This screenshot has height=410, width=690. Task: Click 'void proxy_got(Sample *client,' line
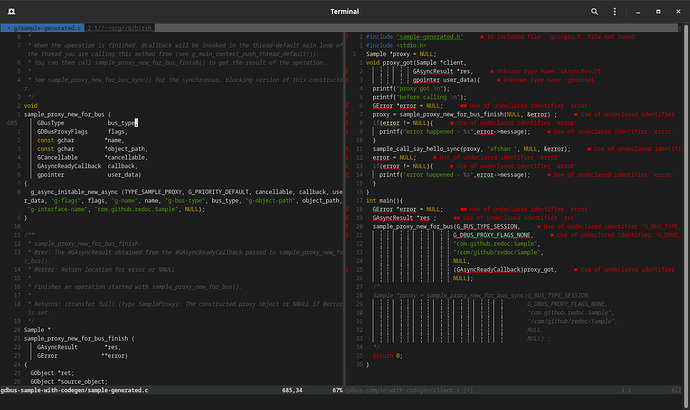point(416,62)
